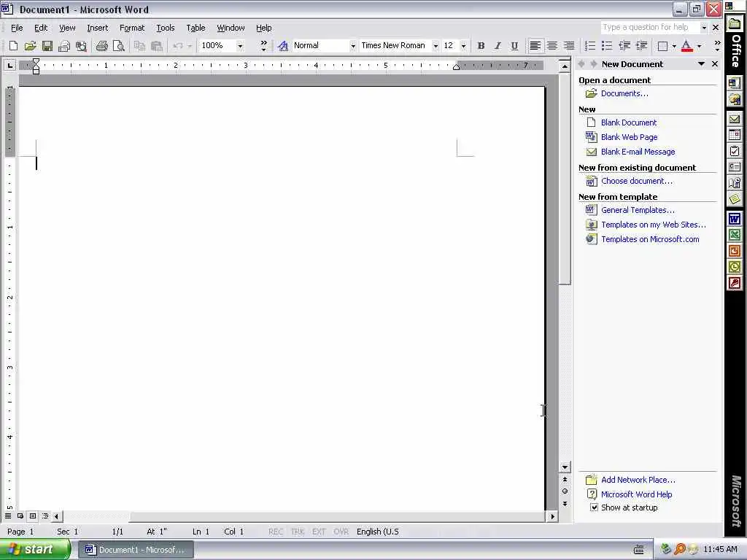747x560 pixels.
Task: Click the Documents... link in task pane
Action: (624, 93)
